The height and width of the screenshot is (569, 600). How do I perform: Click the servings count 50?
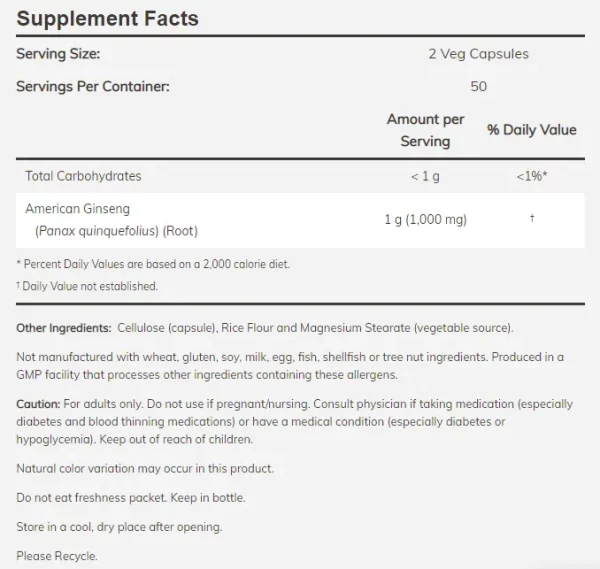(479, 86)
